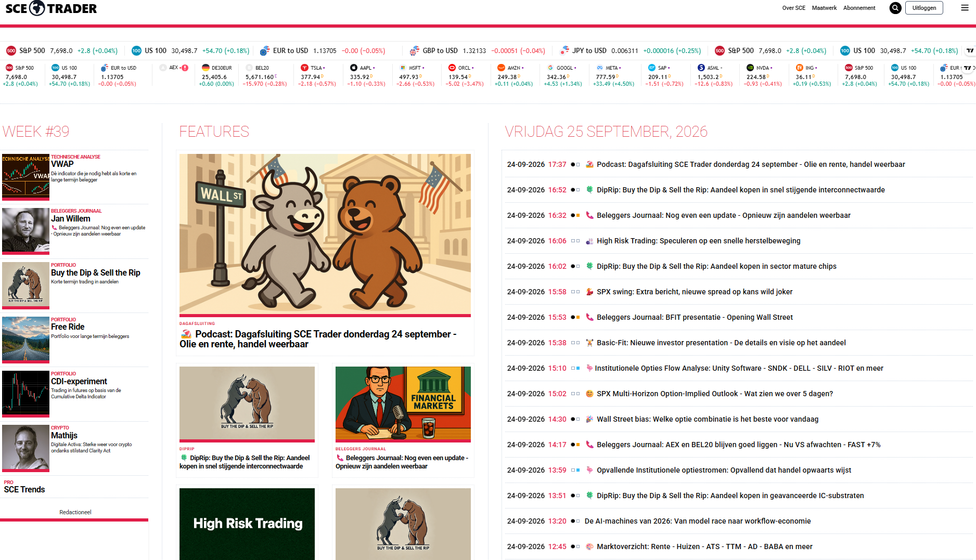Open the Buy the Dip sidebar thumbnail
Viewport: 976px width, 560px height.
click(25, 285)
